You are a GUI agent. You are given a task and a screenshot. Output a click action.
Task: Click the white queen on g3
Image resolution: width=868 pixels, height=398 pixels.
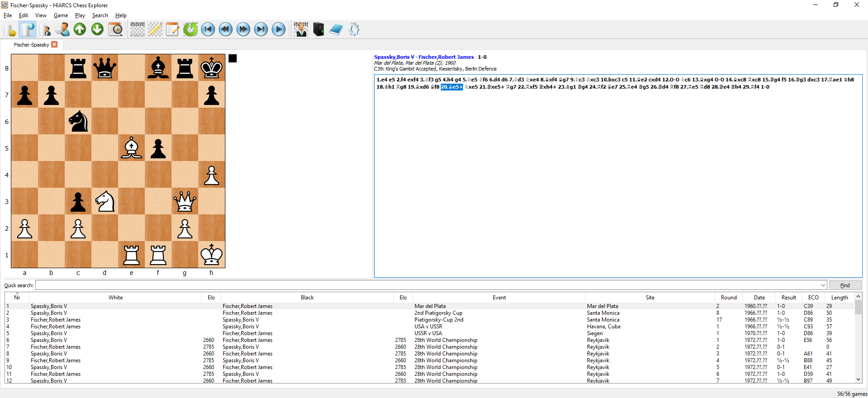pyautogui.click(x=185, y=202)
